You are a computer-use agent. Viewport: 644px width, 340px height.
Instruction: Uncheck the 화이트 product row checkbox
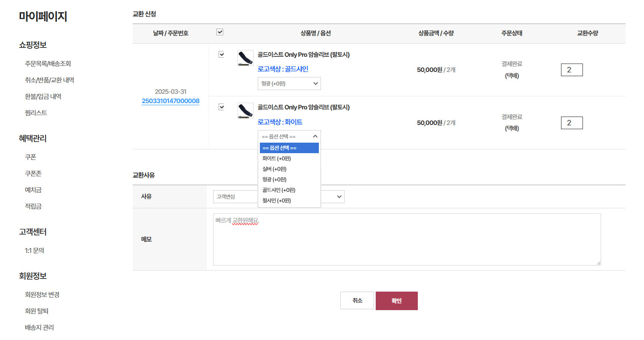click(221, 107)
